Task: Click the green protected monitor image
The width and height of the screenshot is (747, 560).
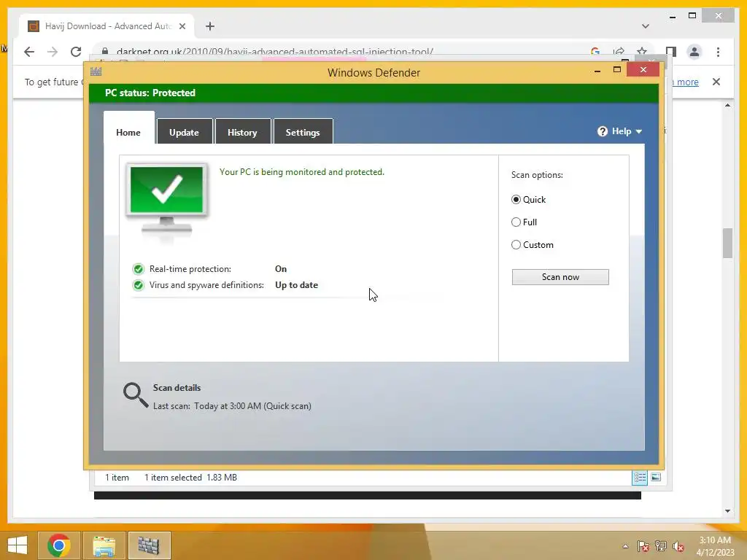Action: click(x=167, y=200)
